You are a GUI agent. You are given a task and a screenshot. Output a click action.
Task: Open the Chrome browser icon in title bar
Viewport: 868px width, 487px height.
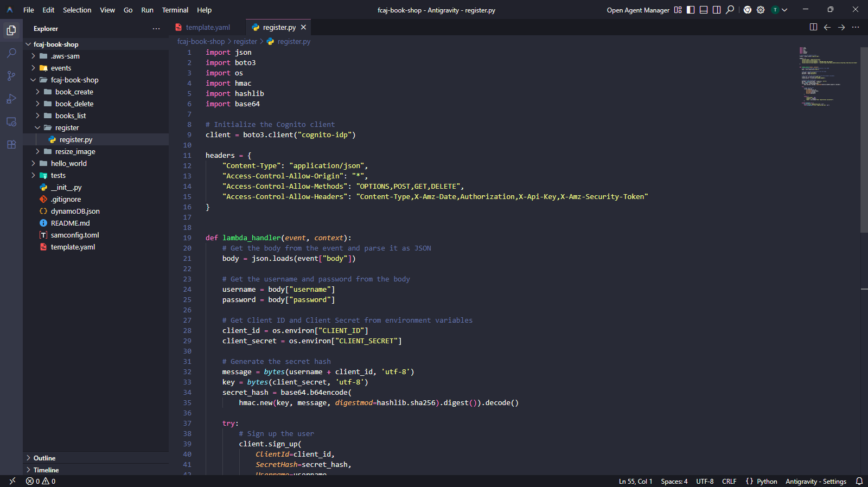coord(748,10)
